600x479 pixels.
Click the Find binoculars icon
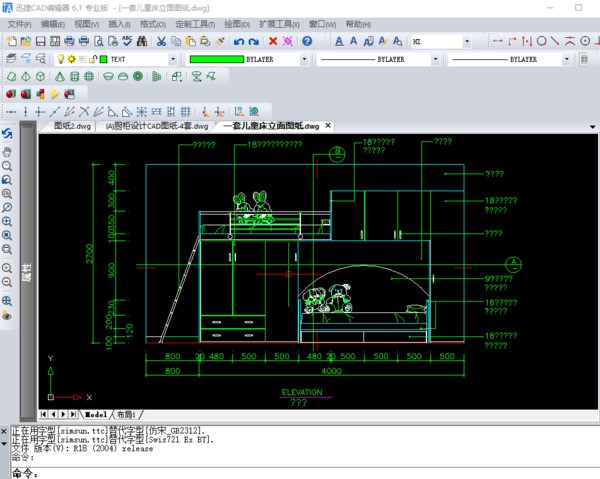pos(141,41)
